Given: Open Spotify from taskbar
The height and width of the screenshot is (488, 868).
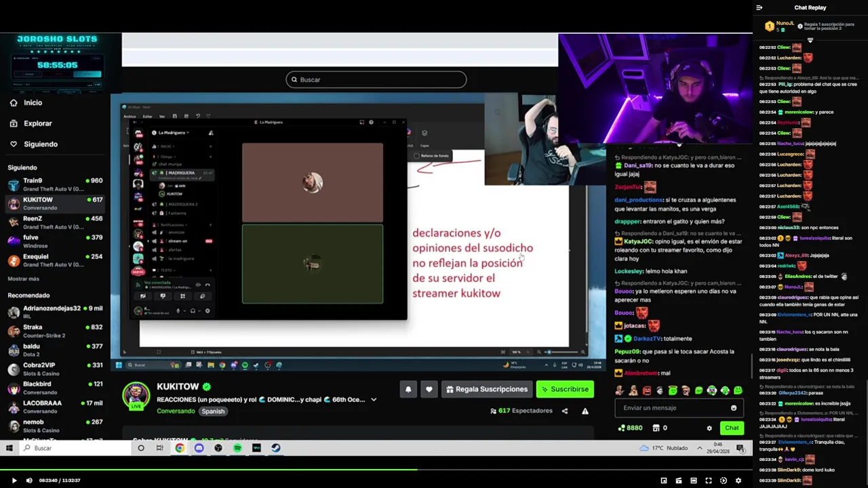Looking at the screenshot, I should click(237, 448).
